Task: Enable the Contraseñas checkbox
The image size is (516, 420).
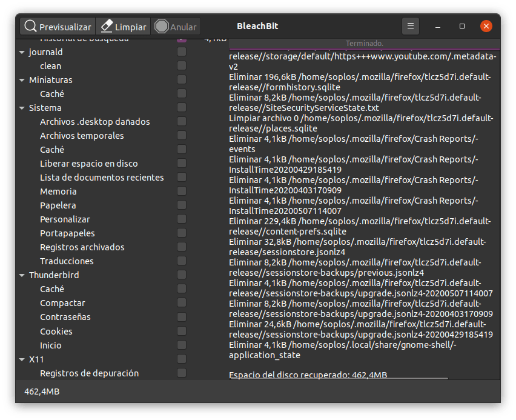Action: point(182,317)
